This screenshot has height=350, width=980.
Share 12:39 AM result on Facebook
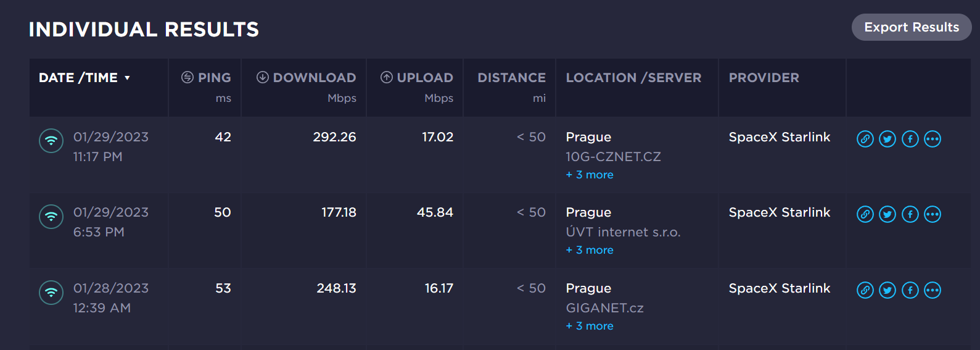[x=910, y=290]
